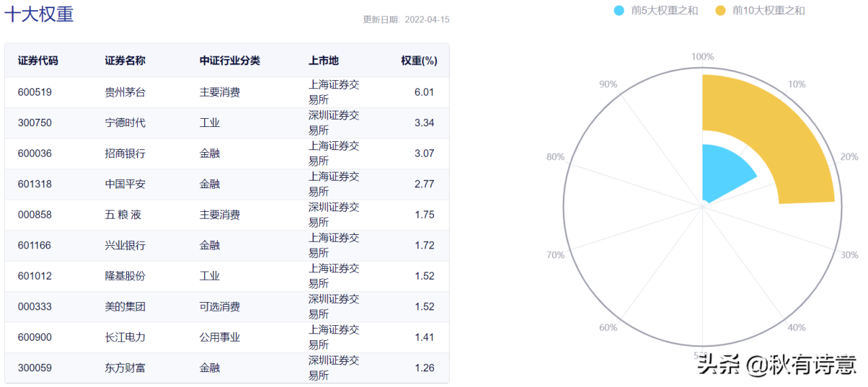This screenshot has width=868, height=387.
Task: Click the weight value 2.77
Action: click(x=425, y=184)
